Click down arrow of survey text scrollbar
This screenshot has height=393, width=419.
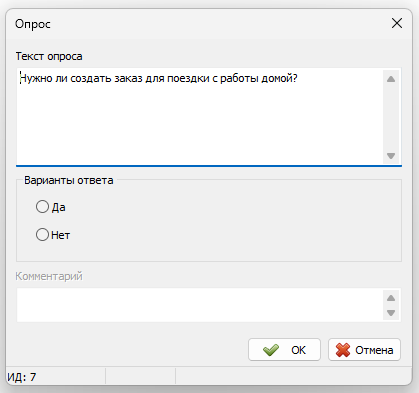[391, 156]
